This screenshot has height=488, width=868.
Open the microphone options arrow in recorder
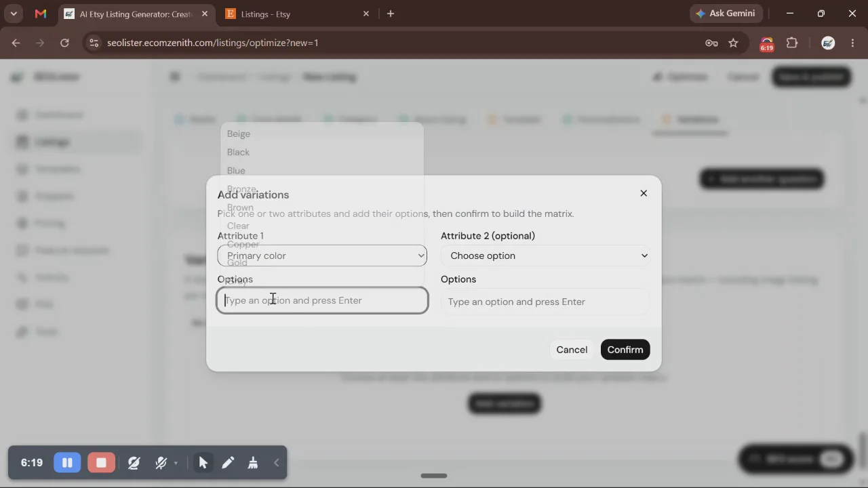[176, 463]
